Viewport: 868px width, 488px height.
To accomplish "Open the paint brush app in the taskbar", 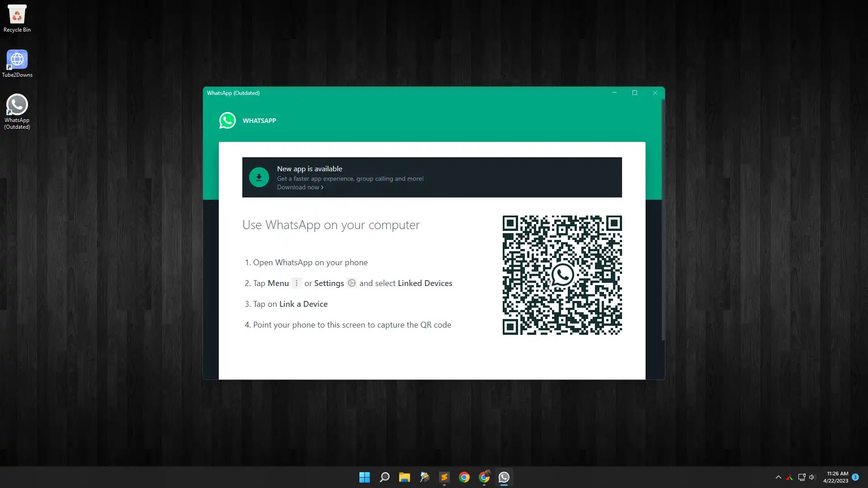I will pyautogui.click(x=424, y=477).
